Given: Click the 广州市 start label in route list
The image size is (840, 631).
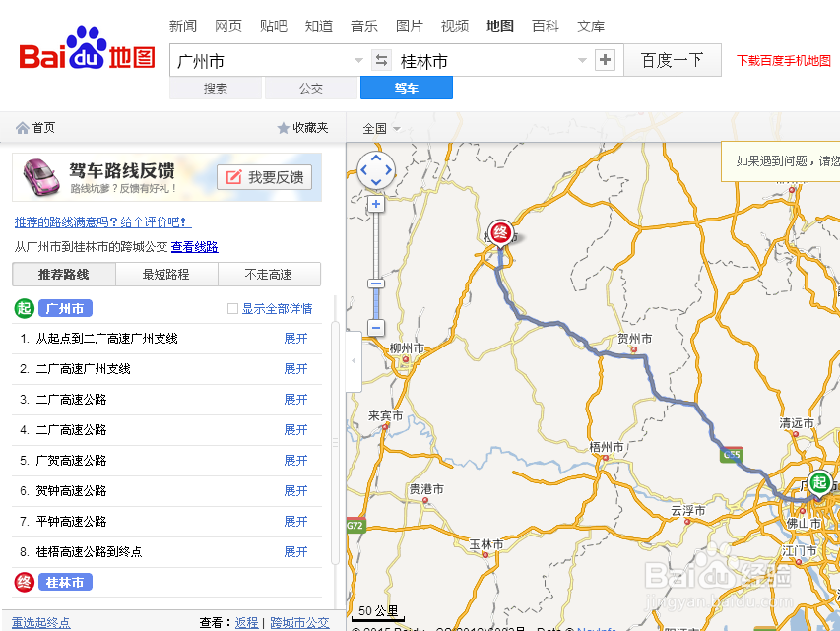Looking at the screenshot, I should pyautogui.click(x=65, y=308).
